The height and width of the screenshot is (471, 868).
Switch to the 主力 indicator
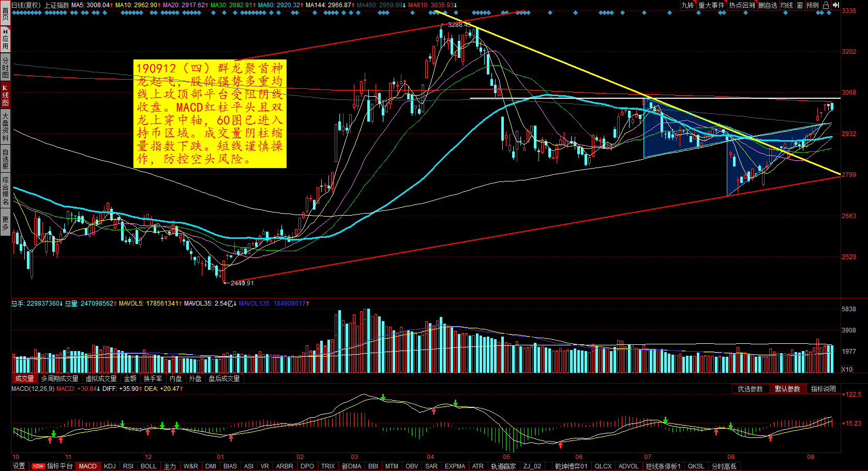170,466
